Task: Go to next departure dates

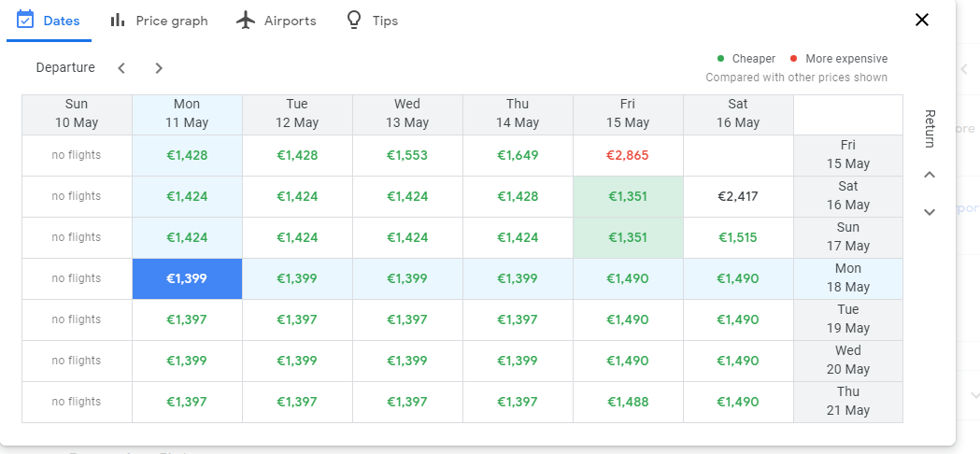Action: click(x=159, y=67)
